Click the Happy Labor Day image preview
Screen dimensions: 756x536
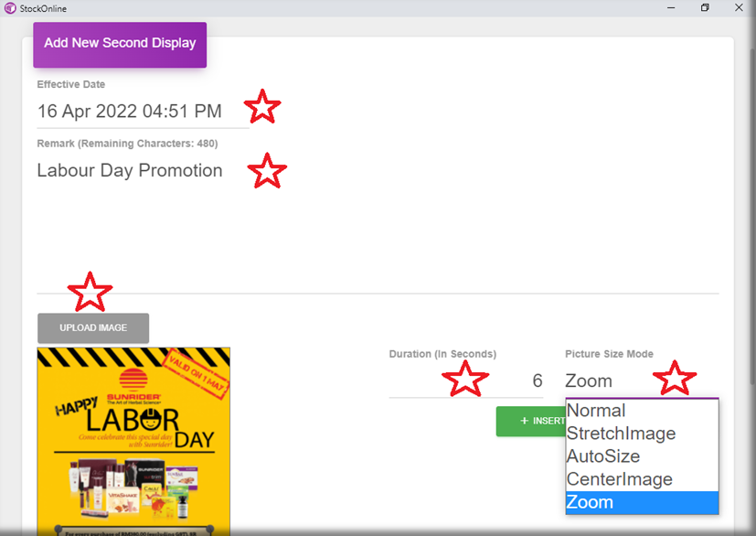click(x=133, y=440)
